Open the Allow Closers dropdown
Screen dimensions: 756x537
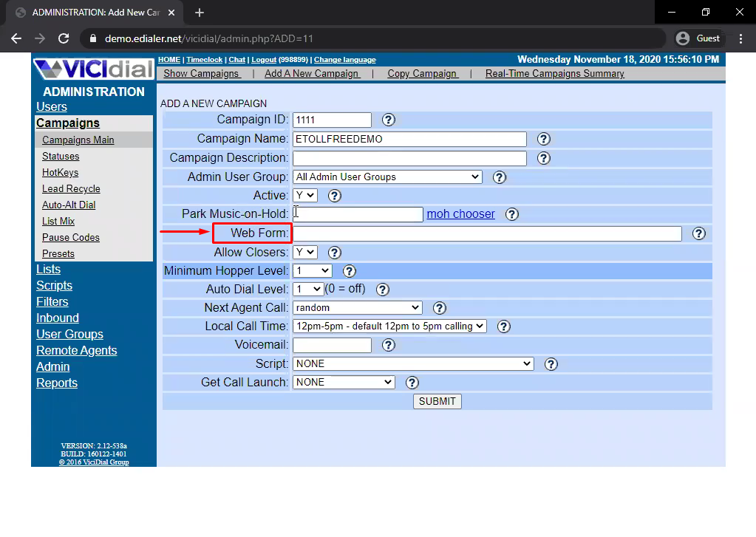click(x=304, y=252)
